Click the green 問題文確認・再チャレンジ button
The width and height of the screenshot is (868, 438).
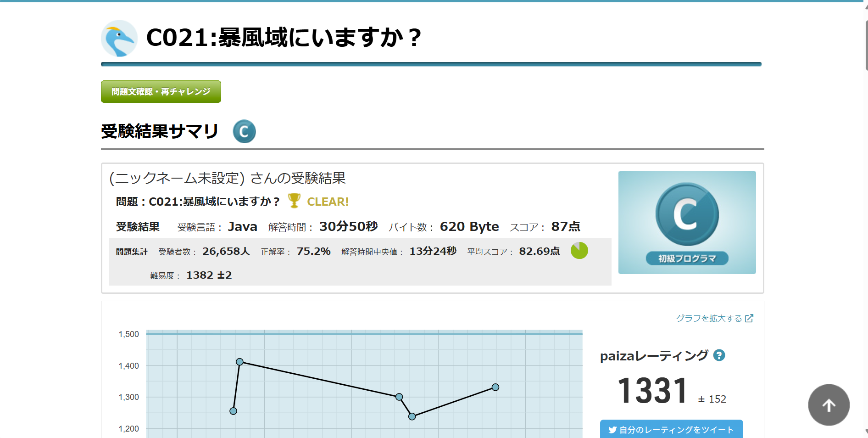(x=161, y=92)
